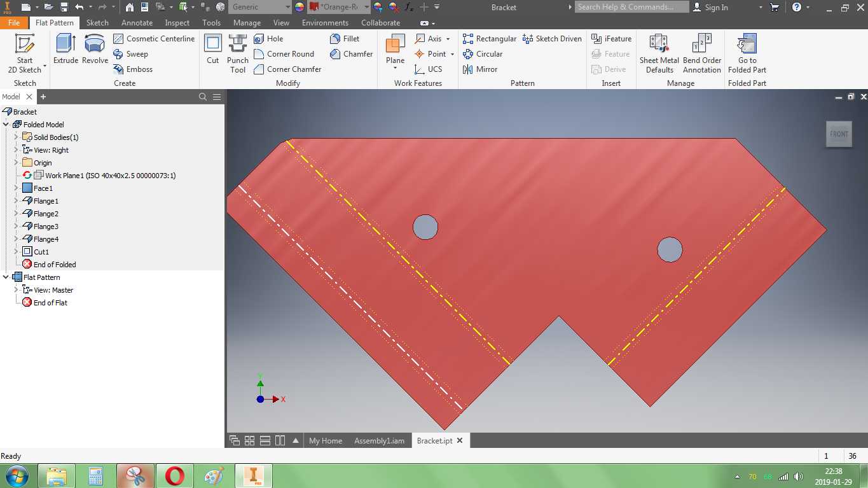Open the Environments ribbon tab

pyautogui.click(x=325, y=22)
